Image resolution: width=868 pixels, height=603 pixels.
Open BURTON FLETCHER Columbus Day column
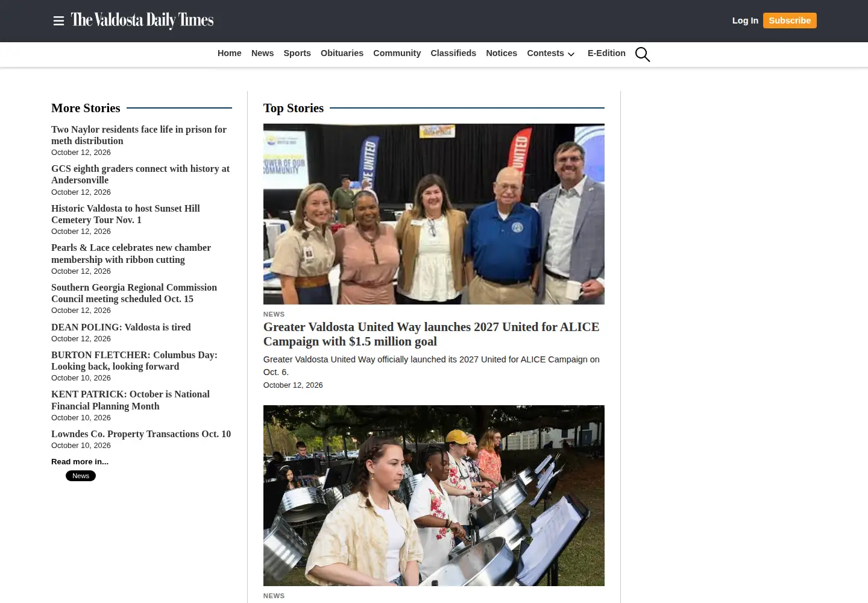tap(134, 361)
